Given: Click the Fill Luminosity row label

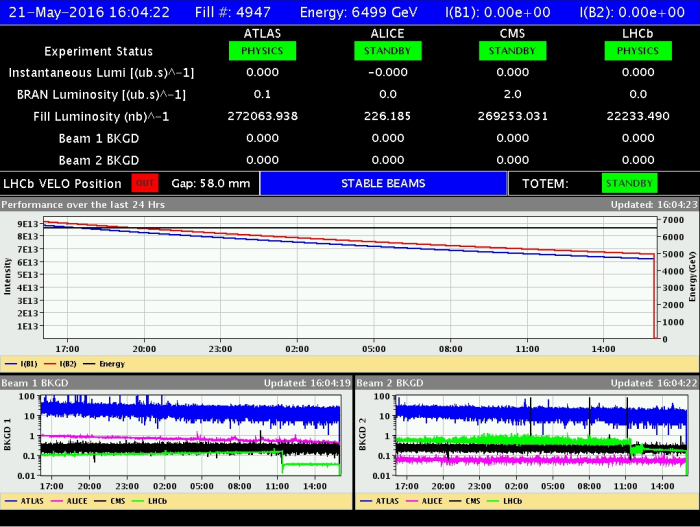Looking at the screenshot, I should coord(101,117).
